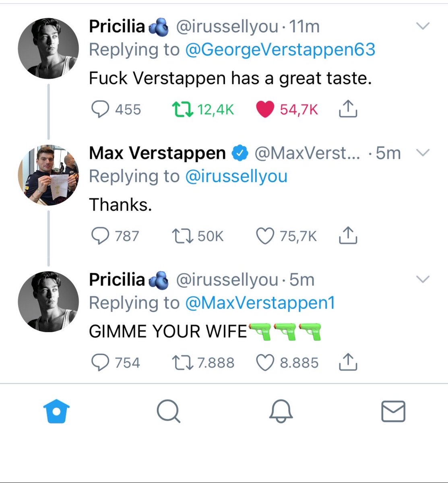Open the Search tab
This screenshot has width=448, height=483.
coord(168,411)
